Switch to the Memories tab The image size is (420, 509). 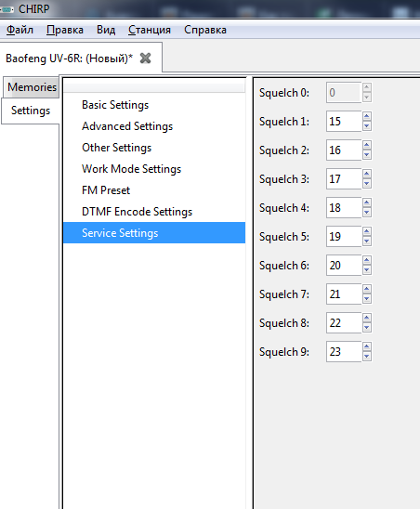pos(32,87)
